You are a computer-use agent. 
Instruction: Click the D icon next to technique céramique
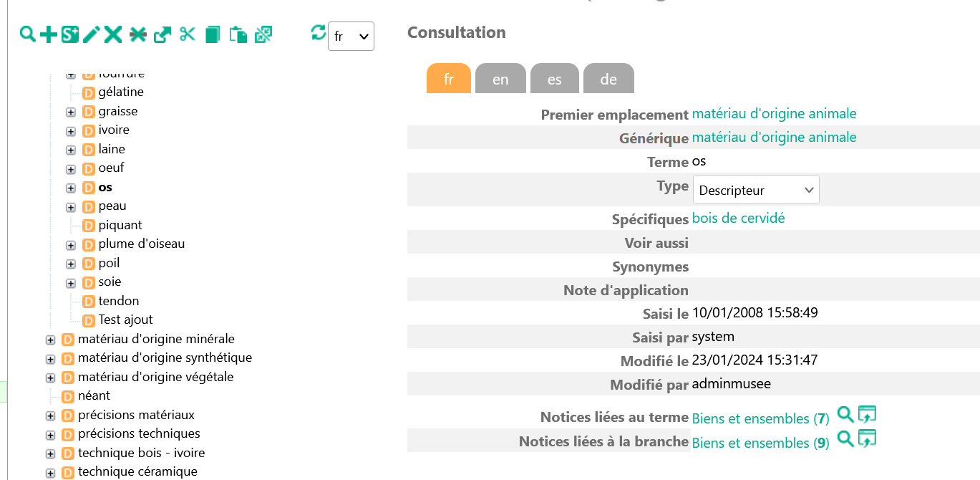pyautogui.click(x=68, y=472)
